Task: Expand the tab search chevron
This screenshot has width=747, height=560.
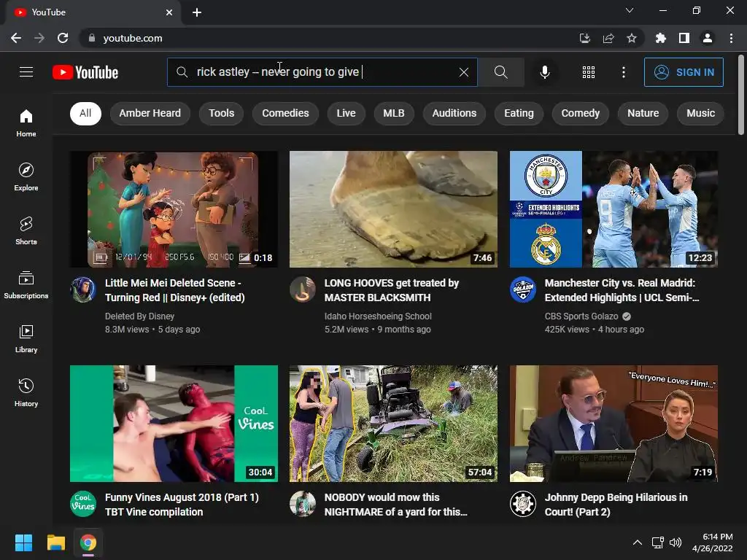Action: pos(630,10)
